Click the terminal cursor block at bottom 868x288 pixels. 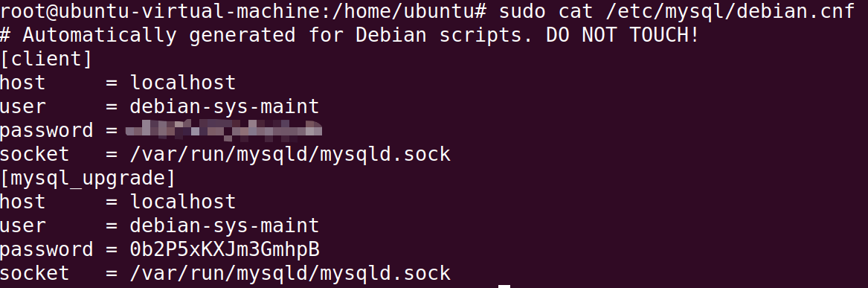(504, 287)
